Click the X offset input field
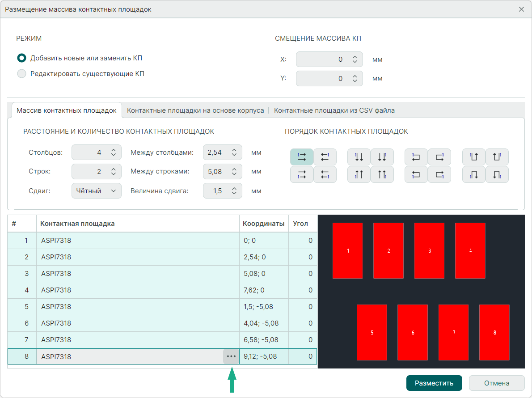 point(322,59)
